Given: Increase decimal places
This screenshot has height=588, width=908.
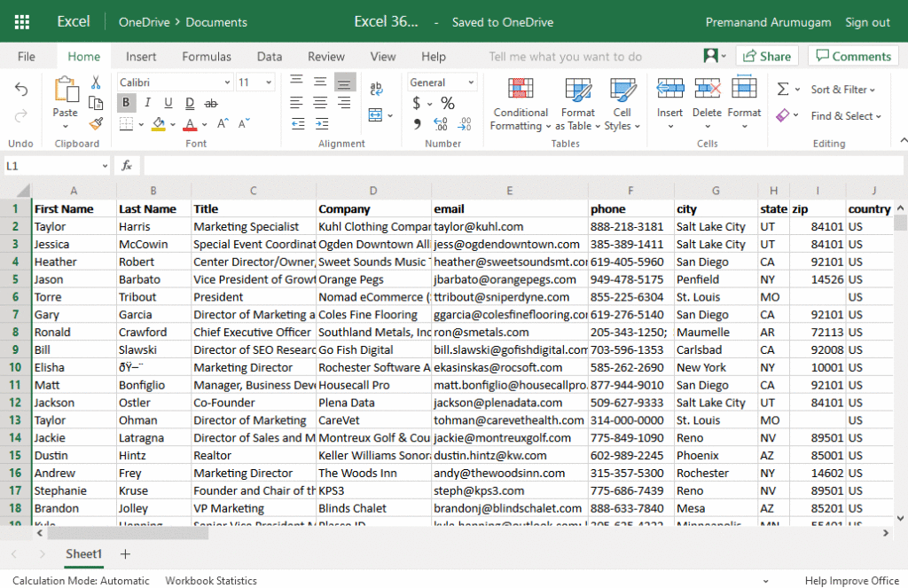Looking at the screenshot, I should (x=441, y=124).
